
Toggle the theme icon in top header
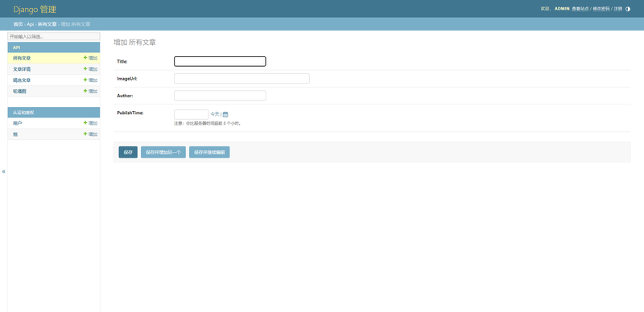click(x=628, y=9)
